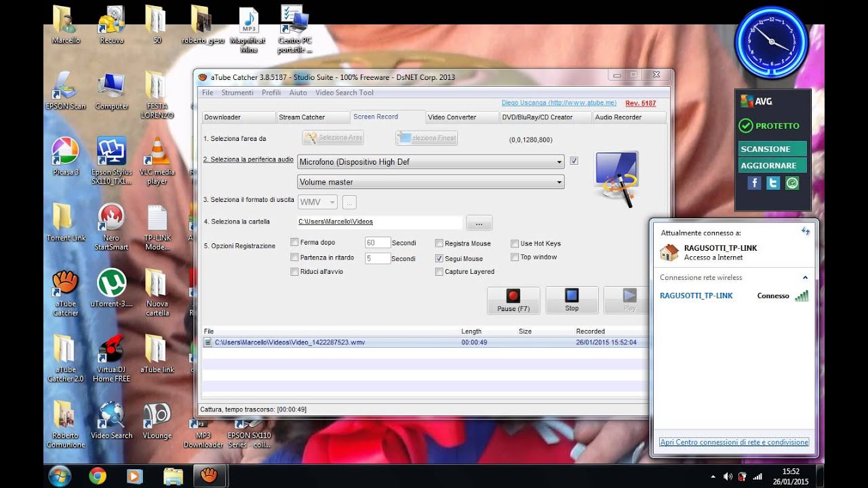Open the FESTA LORENZO folder
The image size is (868, 488).
(157, 94)
